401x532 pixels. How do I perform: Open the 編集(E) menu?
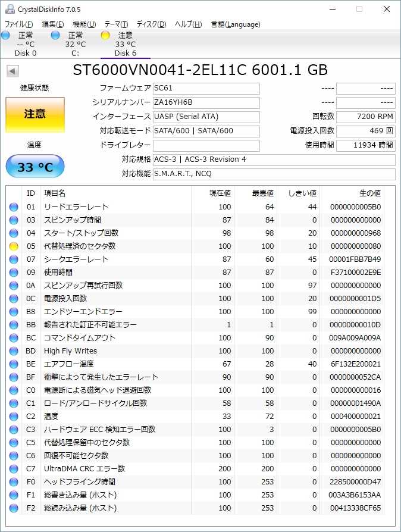pos(52,24)
